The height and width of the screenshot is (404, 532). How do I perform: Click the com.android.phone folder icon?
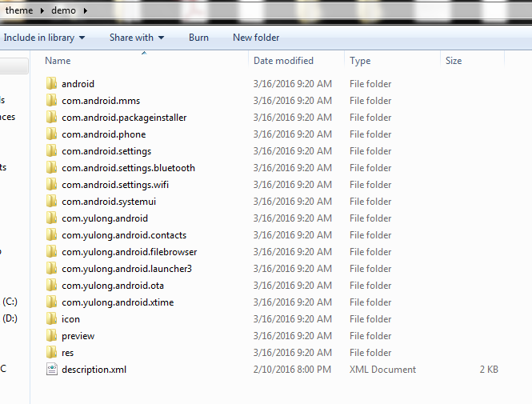(x=51, y=134)
